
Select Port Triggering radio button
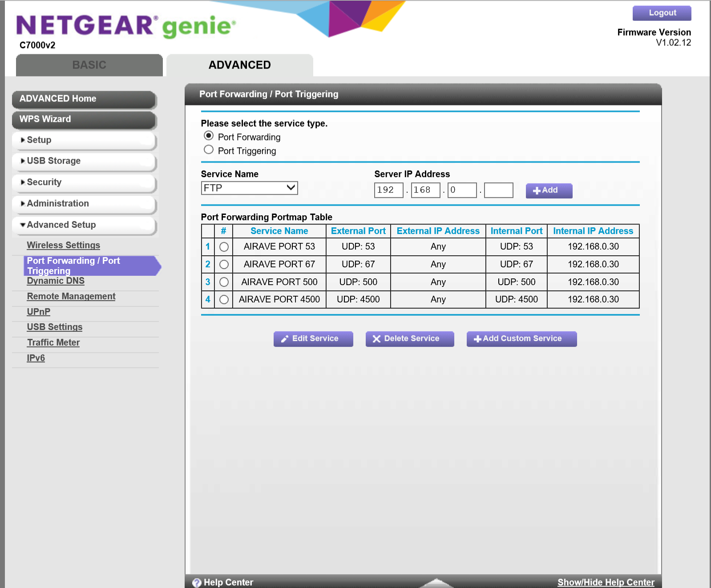click(209, 149)
